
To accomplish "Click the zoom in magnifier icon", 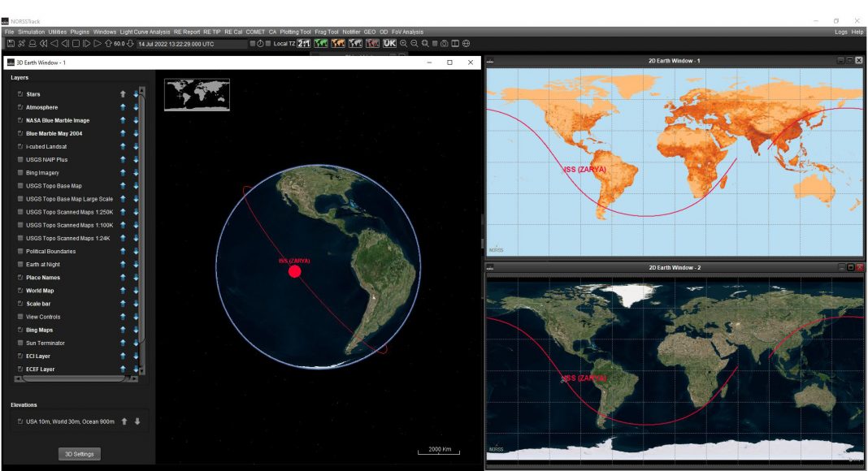I will (x=404, y=43).
